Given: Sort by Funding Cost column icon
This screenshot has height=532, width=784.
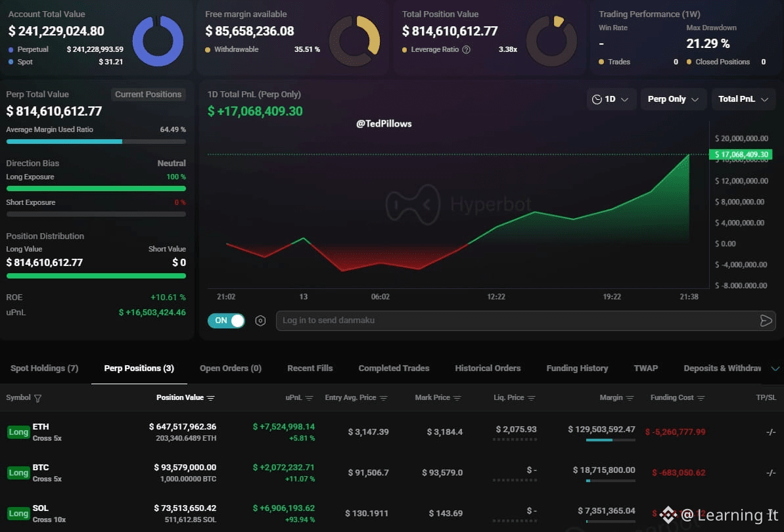Looking at the screenshot, I should click(701, 398).
